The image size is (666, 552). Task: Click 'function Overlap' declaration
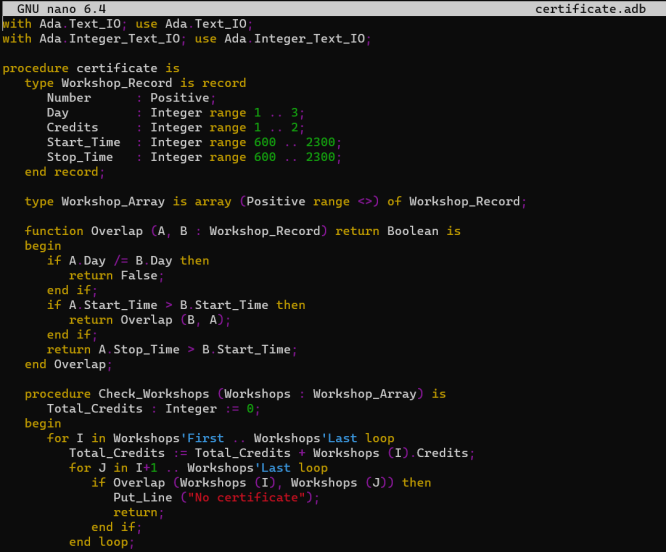click(84, 231)
